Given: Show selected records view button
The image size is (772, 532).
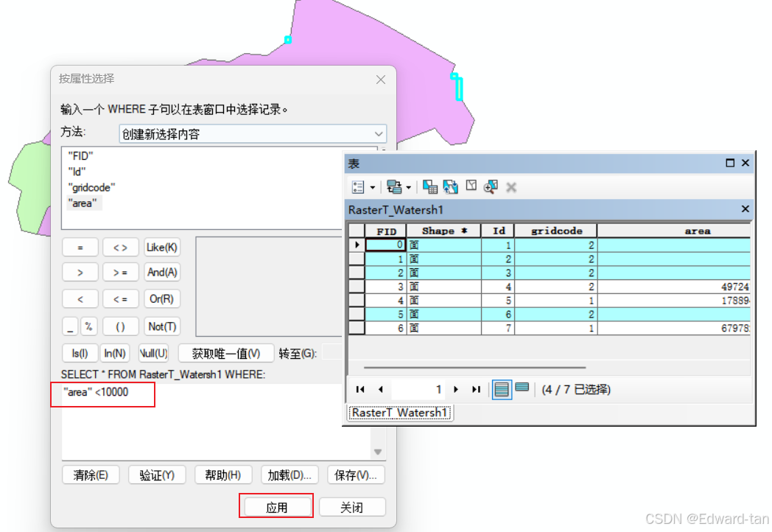Looking at the screenshot, I should click(x=522, y=388).
